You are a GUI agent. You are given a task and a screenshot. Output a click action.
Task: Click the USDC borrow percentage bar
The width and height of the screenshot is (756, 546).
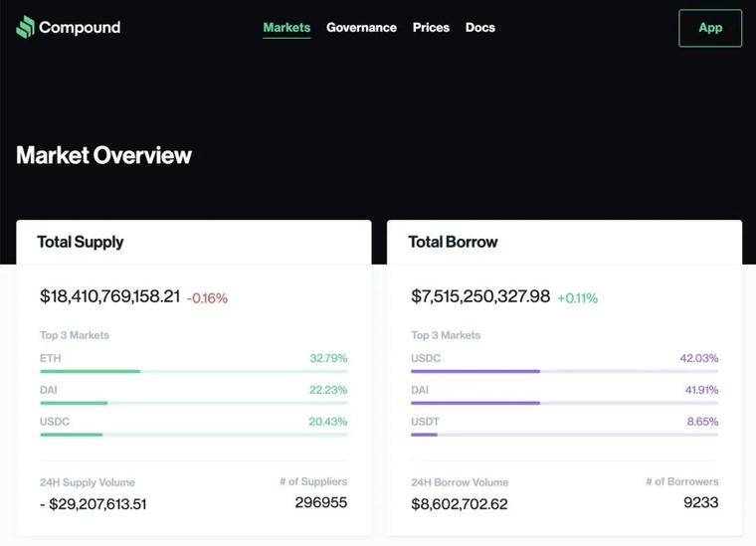tap(565, 372)
